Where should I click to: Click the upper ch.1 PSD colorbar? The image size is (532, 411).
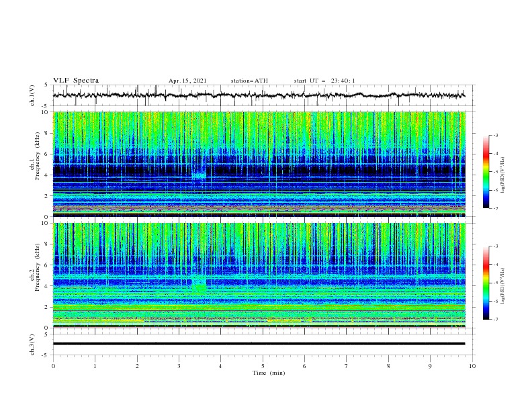coord(486,172)
